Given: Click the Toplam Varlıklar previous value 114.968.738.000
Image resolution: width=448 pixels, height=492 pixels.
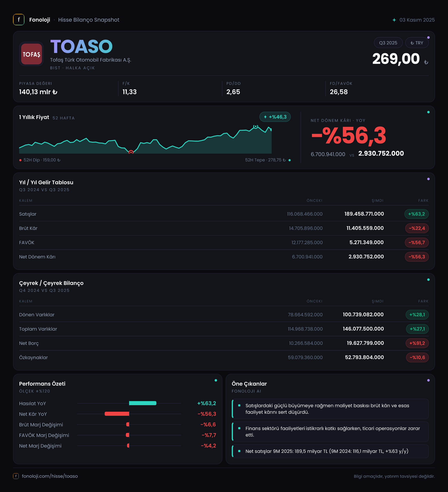Looking at the screenshot, I should click(305, 329).
